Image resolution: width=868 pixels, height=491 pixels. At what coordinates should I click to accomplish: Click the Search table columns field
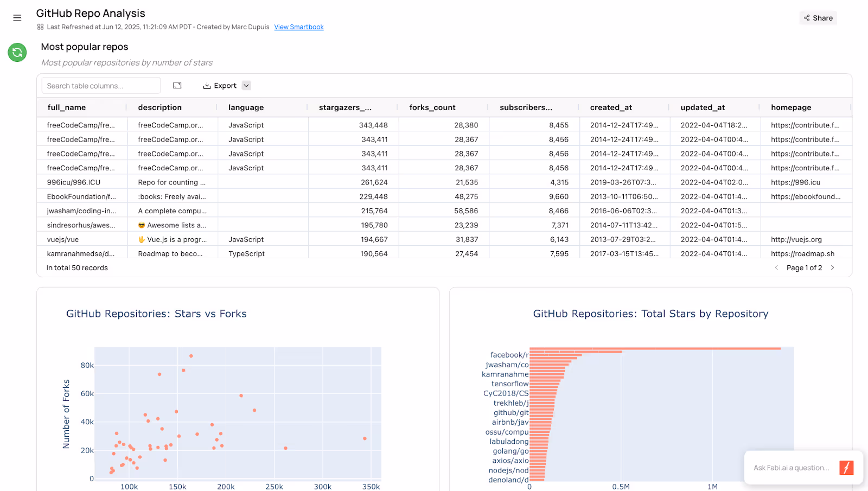coord(101,86)
